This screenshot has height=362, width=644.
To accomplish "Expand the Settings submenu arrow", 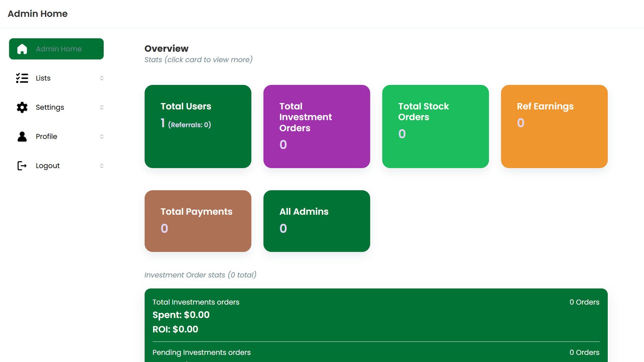I will [x=102, y=107].
